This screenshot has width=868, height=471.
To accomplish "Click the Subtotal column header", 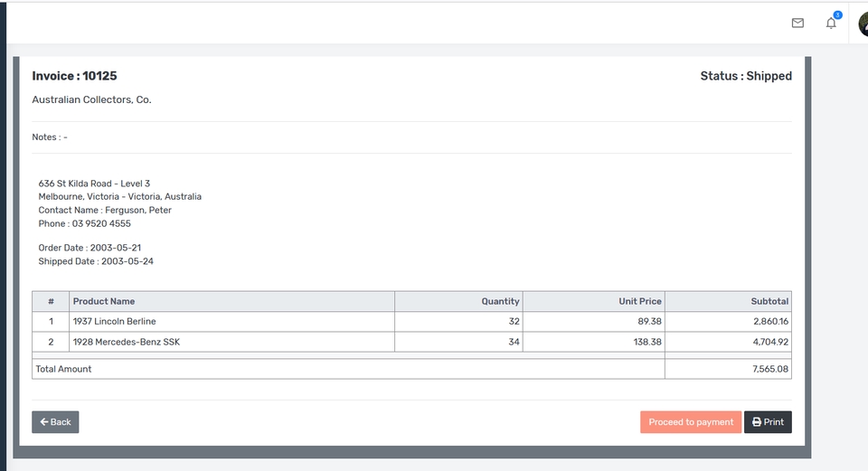I will [x=729, y=302].
